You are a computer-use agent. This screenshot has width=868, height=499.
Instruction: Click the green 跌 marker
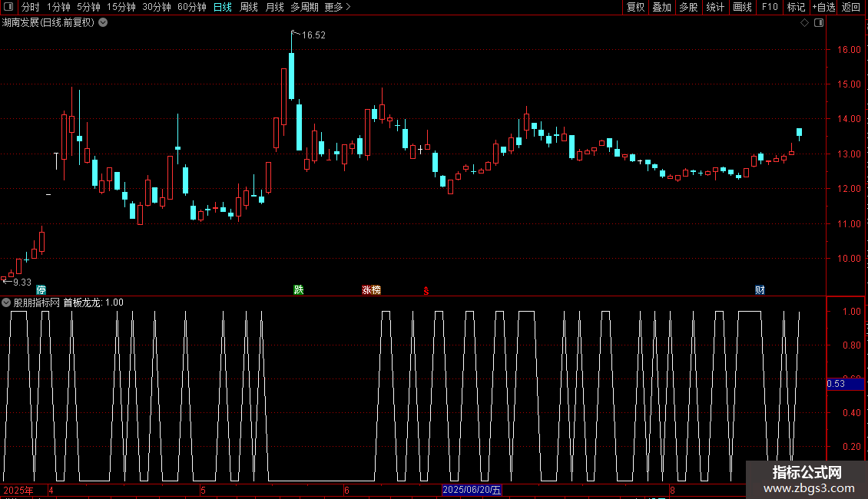[x=298, y=290]
